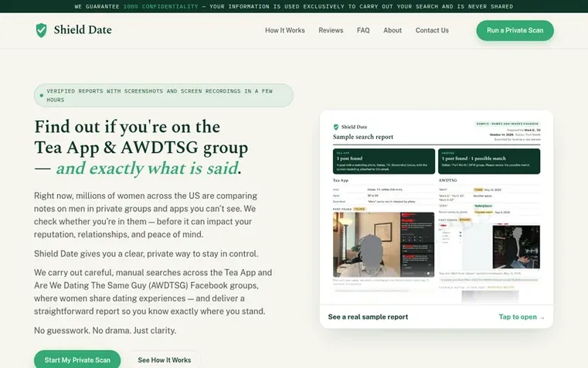588x368 pixels.
Task: Click the Tea App '1 post found' card
Action: [x=383, y=162]
